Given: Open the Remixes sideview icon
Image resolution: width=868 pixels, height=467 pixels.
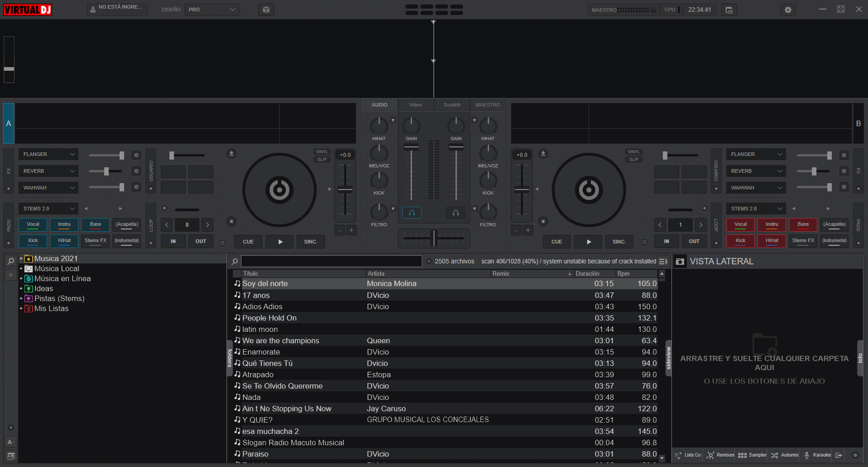Looking at the screenshot, I should pos(720,455).
